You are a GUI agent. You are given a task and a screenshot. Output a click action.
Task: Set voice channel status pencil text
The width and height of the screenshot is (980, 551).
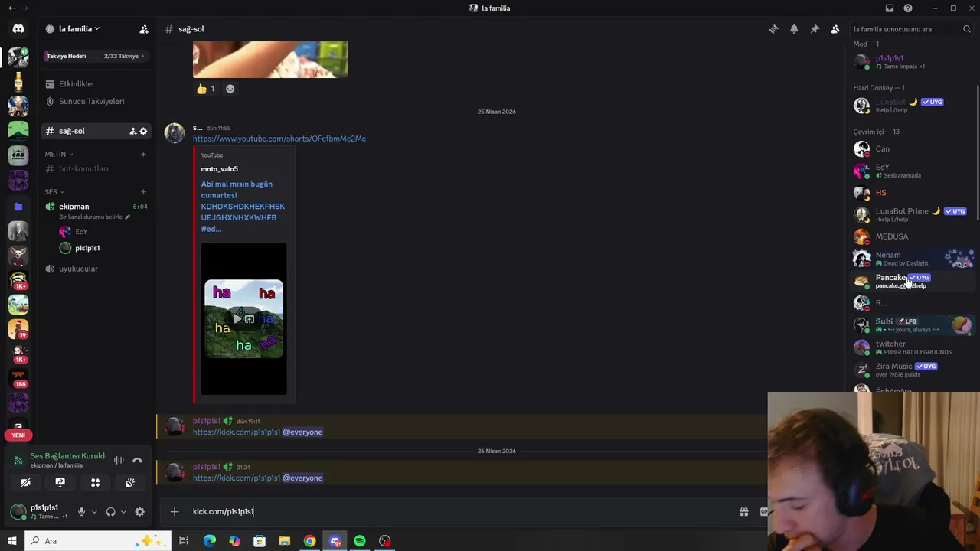click(94, 217)
